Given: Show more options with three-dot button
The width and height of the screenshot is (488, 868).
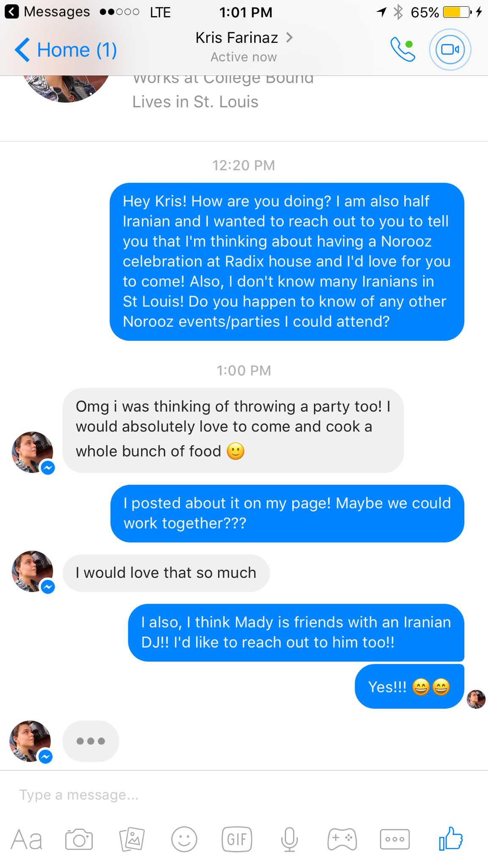Looking at the screenshot, I should (395, 839).
